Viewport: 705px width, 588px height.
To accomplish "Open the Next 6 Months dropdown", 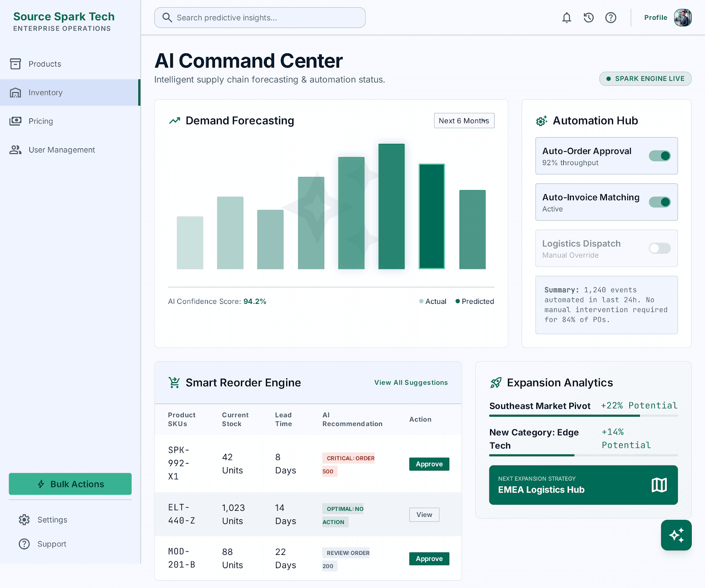I will [464, 121].
